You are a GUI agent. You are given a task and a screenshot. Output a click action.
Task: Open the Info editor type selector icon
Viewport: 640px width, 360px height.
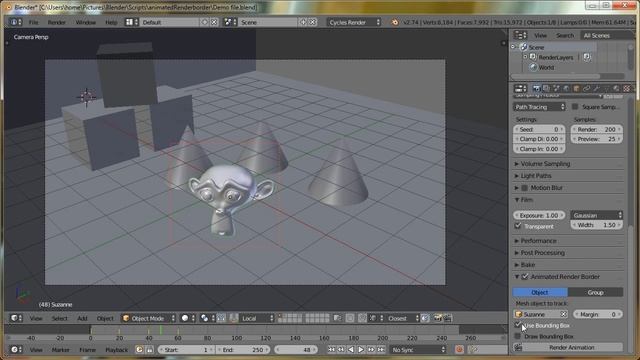pyautogui.click(x=16, y=22)
